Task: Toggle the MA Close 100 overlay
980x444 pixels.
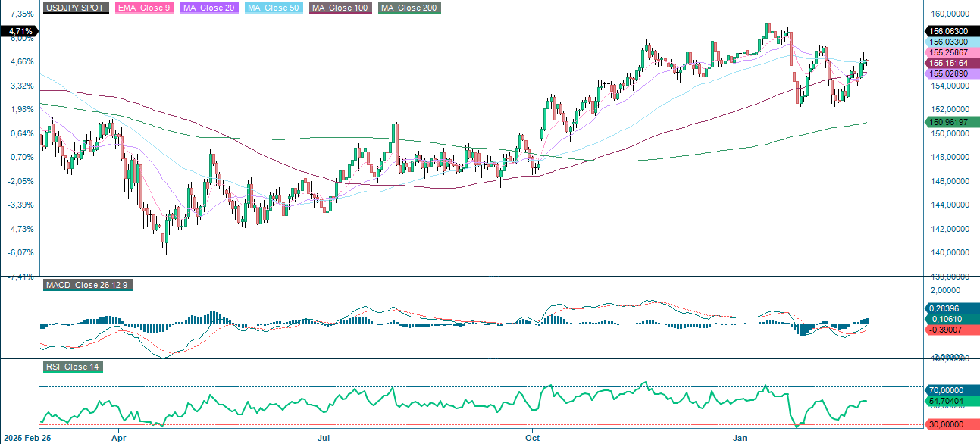Action: coord(340,8)
